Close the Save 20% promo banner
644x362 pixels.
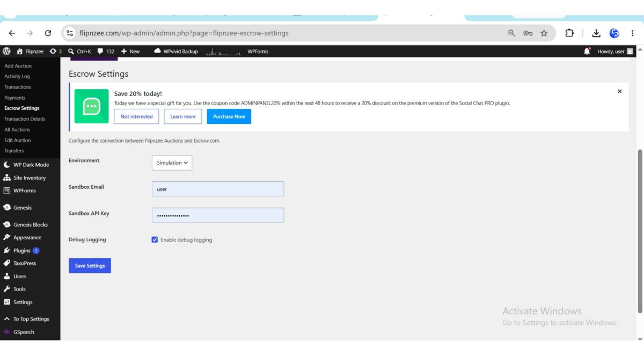[620, 92]
